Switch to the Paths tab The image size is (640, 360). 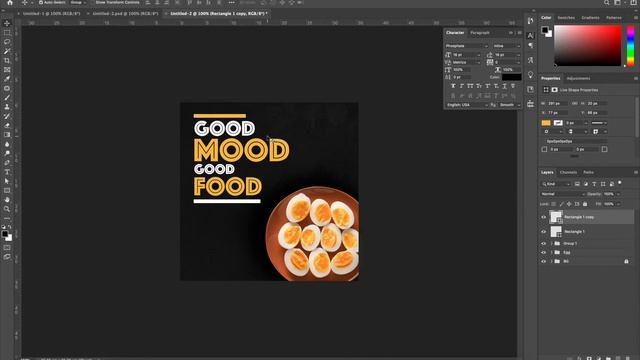(588, 172)
